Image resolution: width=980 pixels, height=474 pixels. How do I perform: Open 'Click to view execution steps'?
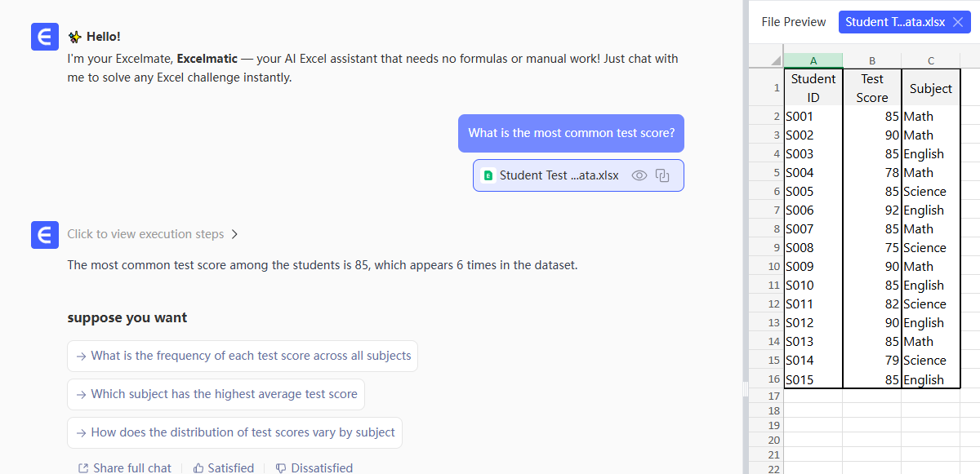coord(145,234)
